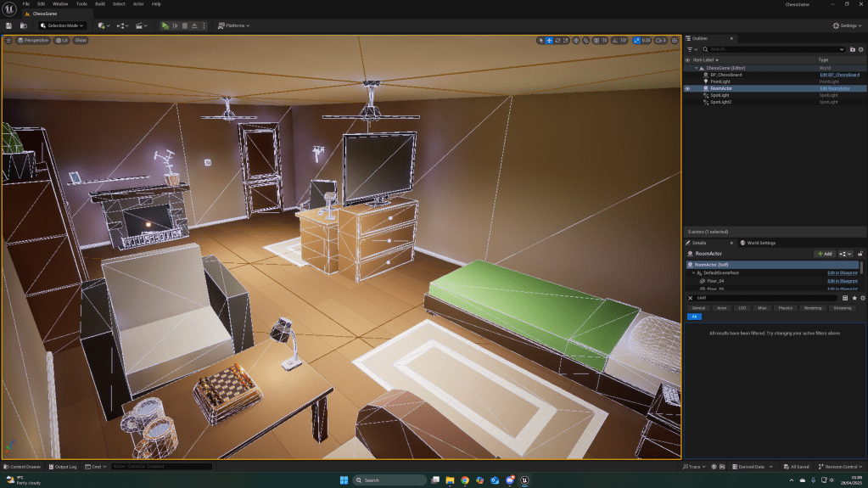Click the quickly add content icon

pos(103,25)
